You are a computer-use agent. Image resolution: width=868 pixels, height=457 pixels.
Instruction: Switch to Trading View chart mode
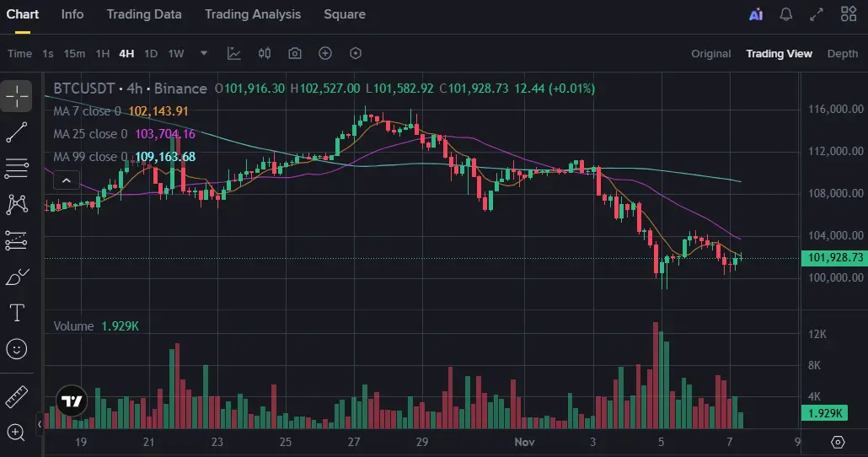779,54
